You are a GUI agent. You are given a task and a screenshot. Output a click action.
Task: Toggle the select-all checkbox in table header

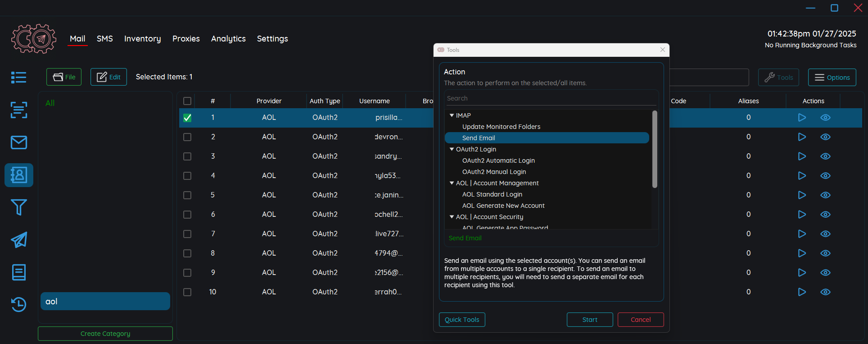(x=187, y=101)
